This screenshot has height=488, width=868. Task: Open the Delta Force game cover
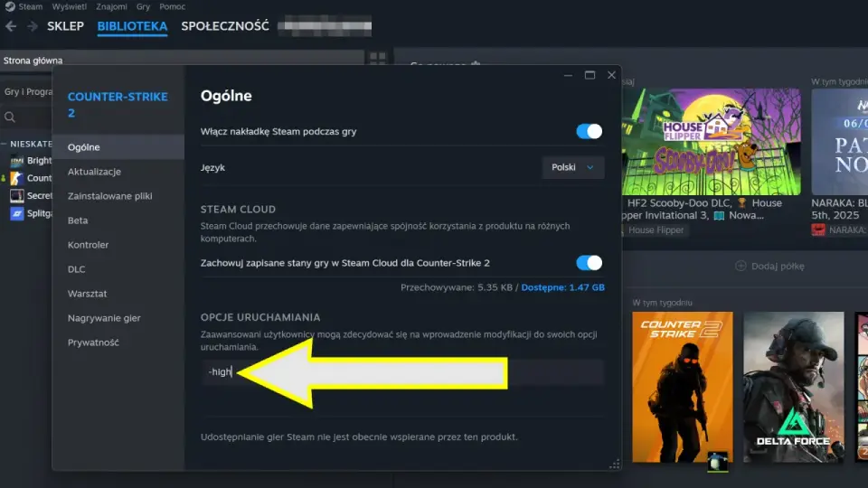[793, 387]
